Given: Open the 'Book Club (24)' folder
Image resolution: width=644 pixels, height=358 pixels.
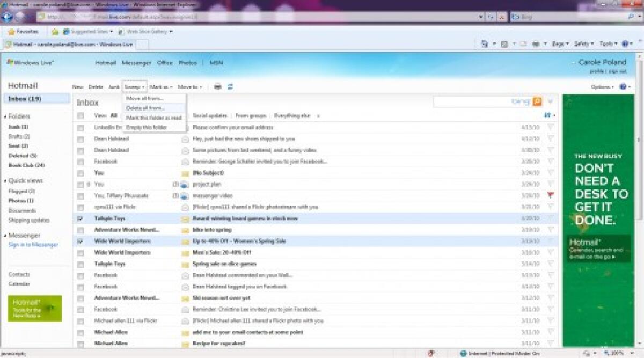Looking at the screenshot, I should click(x=26, y=165).
